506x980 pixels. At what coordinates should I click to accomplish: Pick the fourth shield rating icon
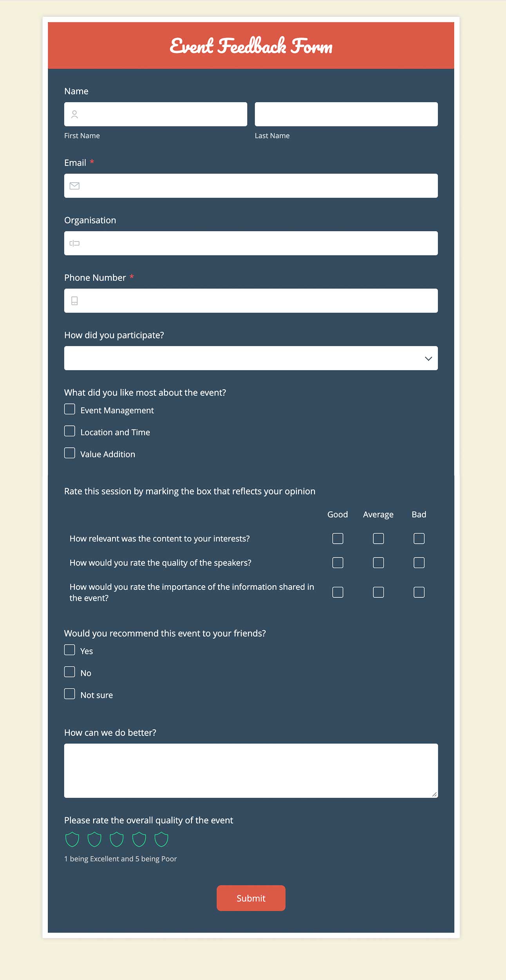click(139, 839)
